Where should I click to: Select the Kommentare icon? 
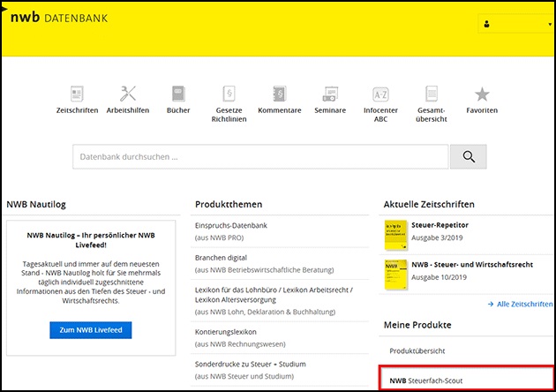pyautogui.click(x=279, y=94)
